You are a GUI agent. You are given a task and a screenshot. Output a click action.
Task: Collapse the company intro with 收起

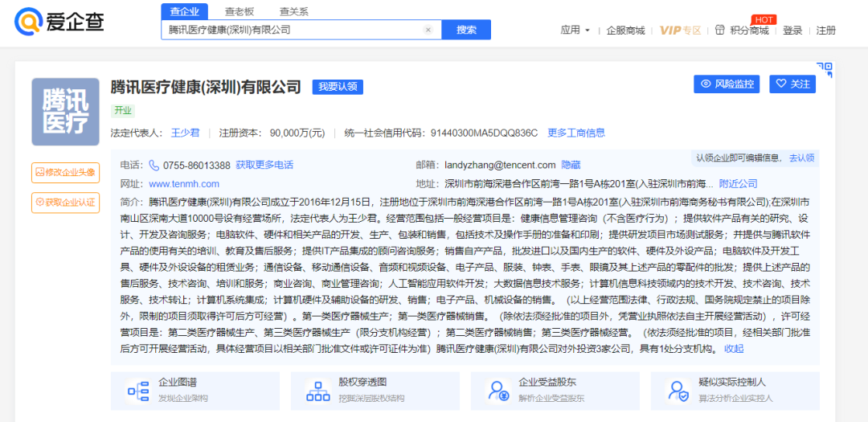(x=734, y=349)
